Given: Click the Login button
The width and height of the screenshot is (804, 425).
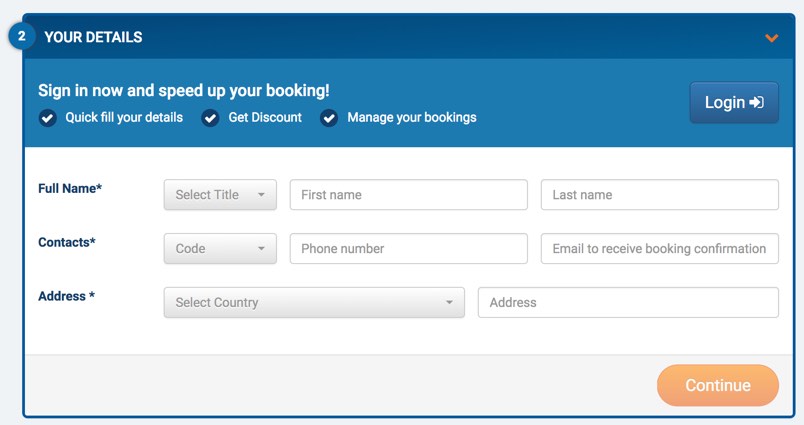Looking at the screenshot, I should click(x=734, y=103).
